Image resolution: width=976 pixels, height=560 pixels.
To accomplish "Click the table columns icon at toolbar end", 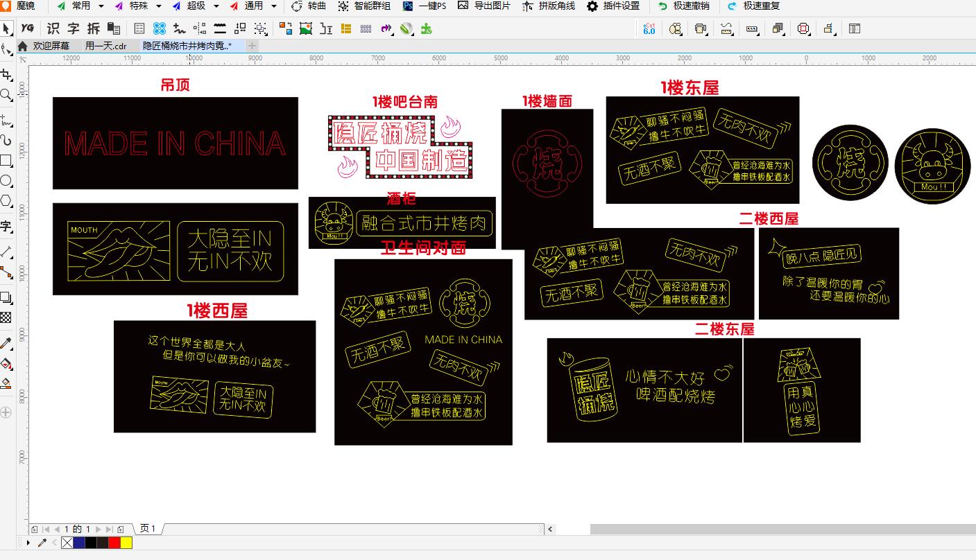I will click(x=855, y=28).
